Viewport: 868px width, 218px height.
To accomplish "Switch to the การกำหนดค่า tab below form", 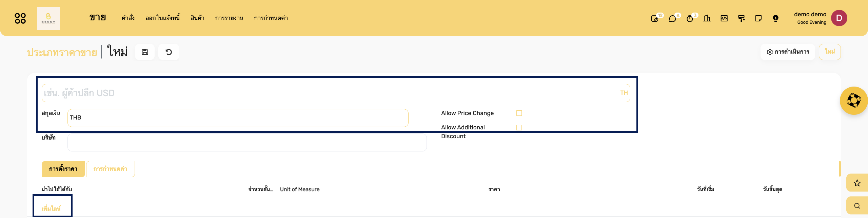I will 111,169.
